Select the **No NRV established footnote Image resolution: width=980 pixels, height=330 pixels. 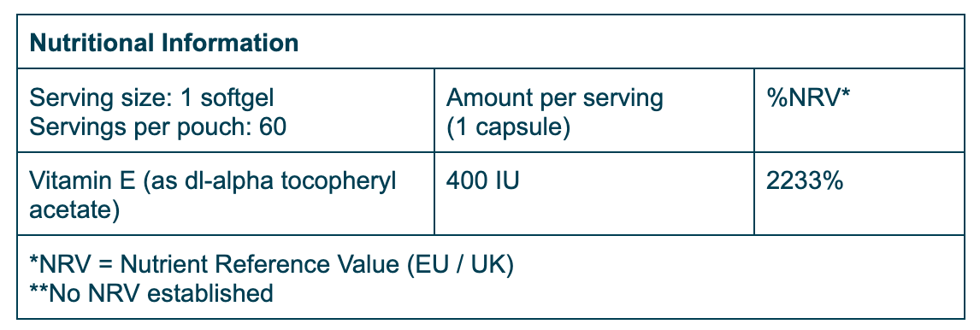[x=151, y=292]
